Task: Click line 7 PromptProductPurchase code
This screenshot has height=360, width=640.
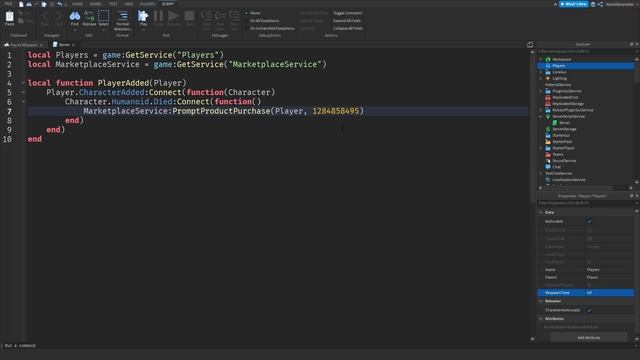Action: click(223, 111)
